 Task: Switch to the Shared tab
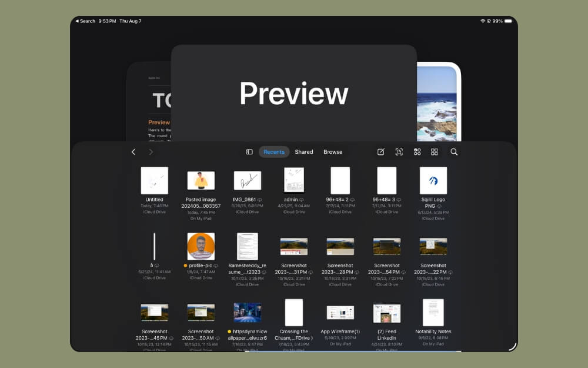(304, 152)
